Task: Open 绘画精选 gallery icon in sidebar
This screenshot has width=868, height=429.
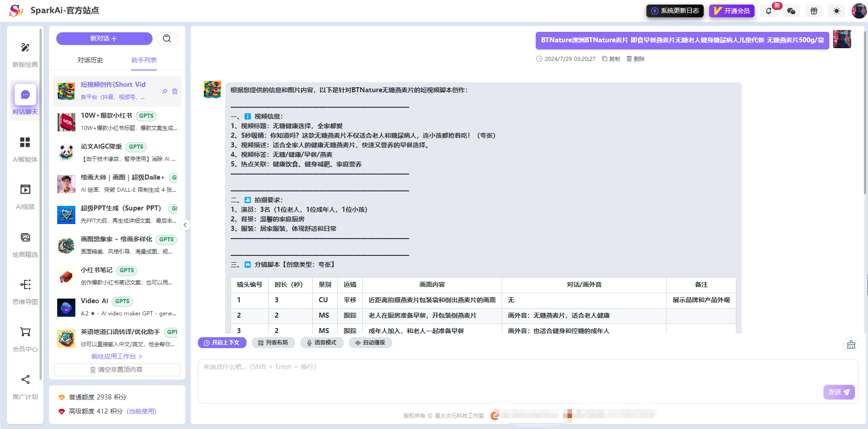Action: click(x=25, y=237)
